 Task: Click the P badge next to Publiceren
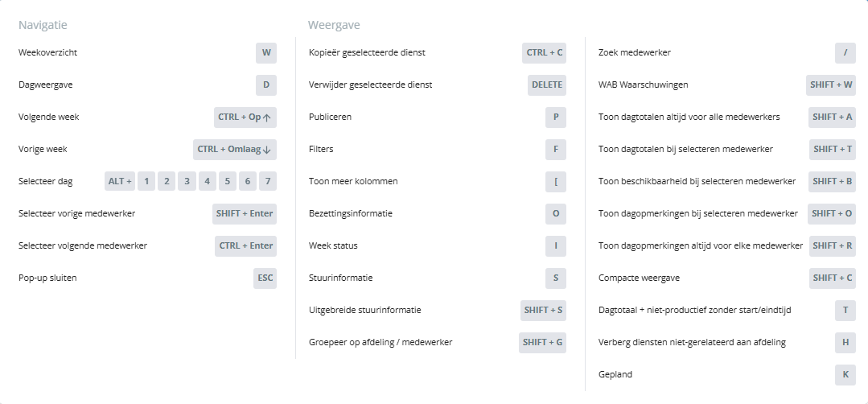(556, 117)
